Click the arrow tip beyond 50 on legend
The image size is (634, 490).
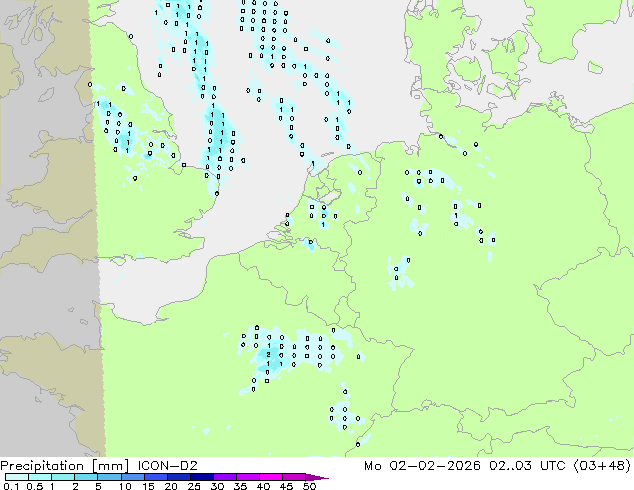click(x=317, y=477)
